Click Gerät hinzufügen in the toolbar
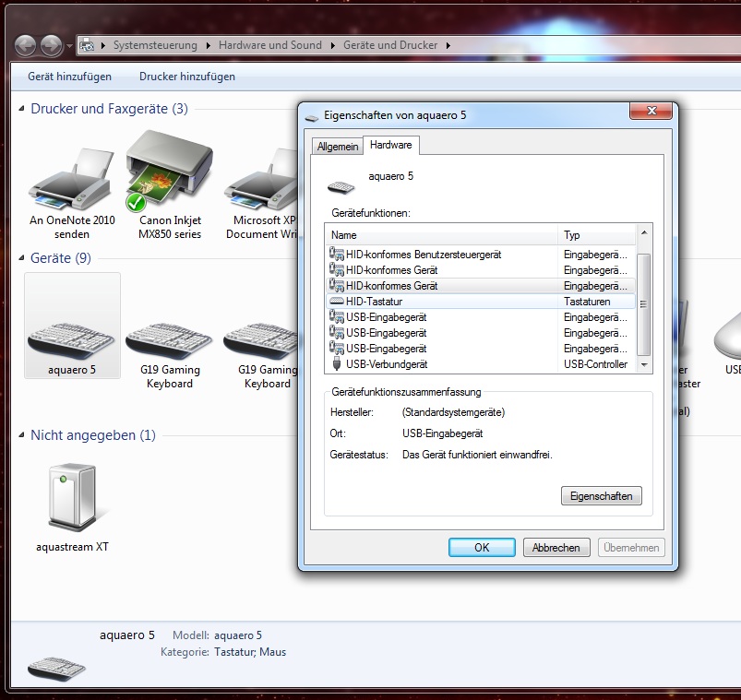This screenshot has height=700, width=741. tap(70, 77)
